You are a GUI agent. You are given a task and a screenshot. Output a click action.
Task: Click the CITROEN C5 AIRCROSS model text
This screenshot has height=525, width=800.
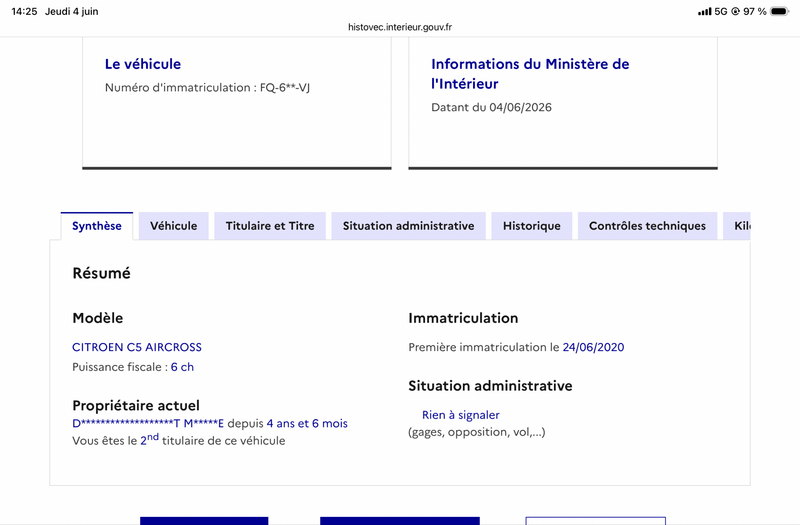tap(137, 347)
